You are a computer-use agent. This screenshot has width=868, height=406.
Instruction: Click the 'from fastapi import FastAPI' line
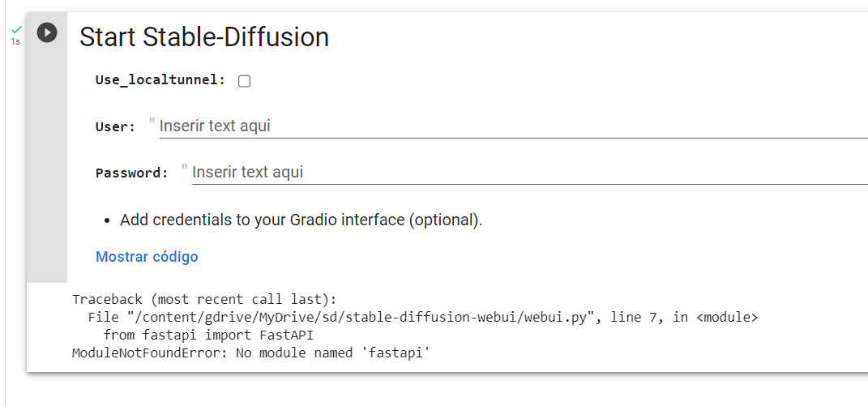click(209, 335)
